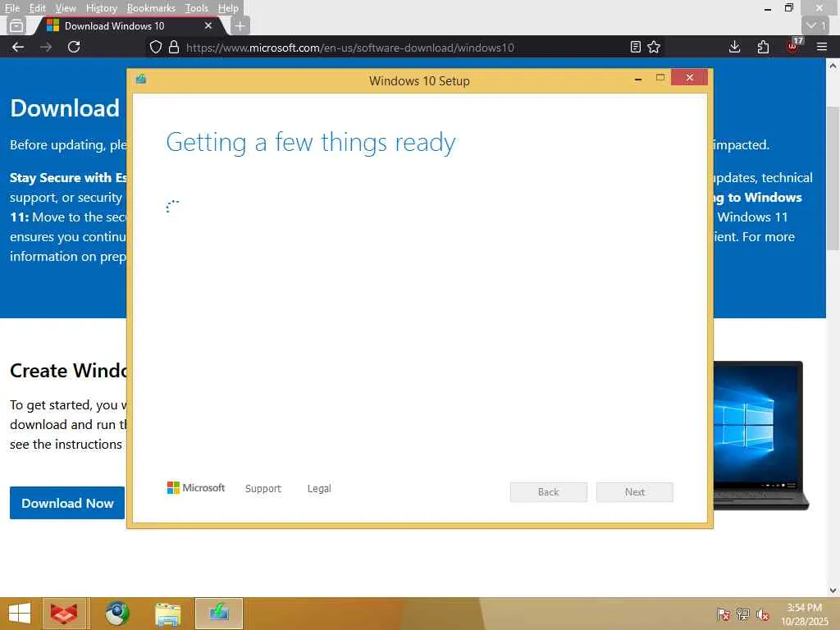Open the Windows Start button
840x630 pixels.
pos(20,614)
